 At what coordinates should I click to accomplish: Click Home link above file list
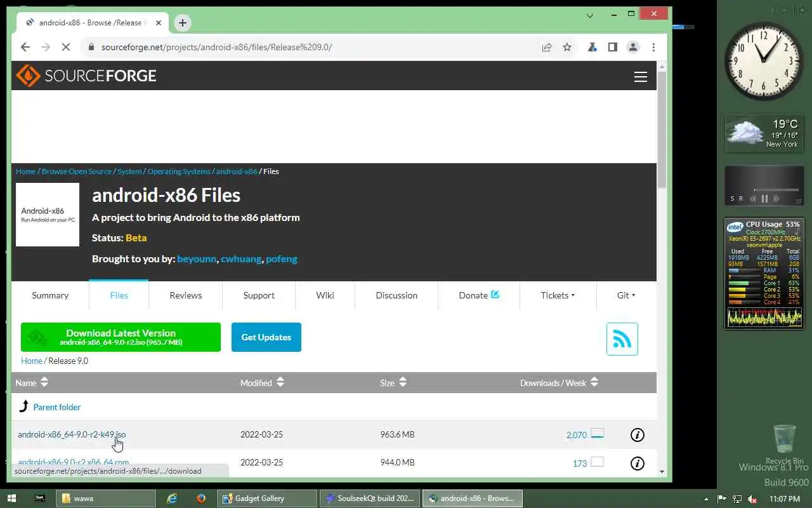click(32, 361)
